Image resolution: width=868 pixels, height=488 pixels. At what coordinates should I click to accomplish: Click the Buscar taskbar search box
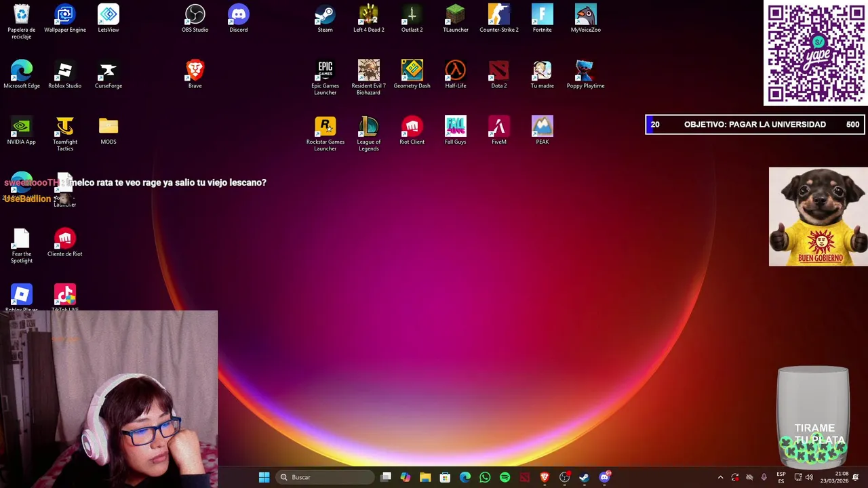(325, 477)
